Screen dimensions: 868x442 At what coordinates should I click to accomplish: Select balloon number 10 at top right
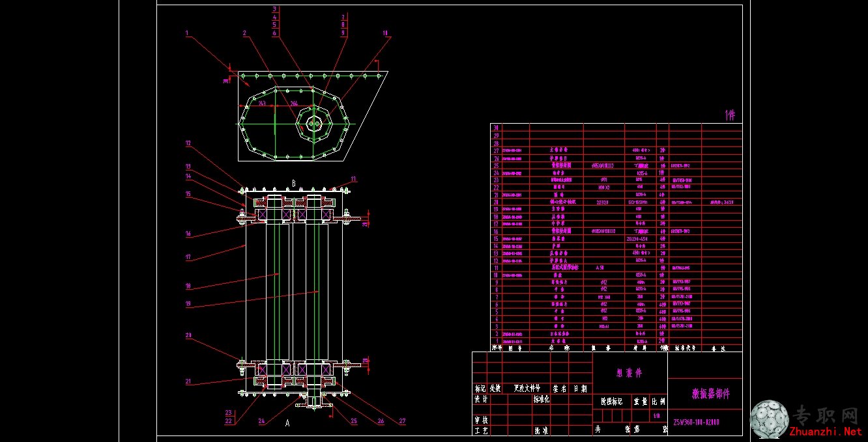(385, 32)
